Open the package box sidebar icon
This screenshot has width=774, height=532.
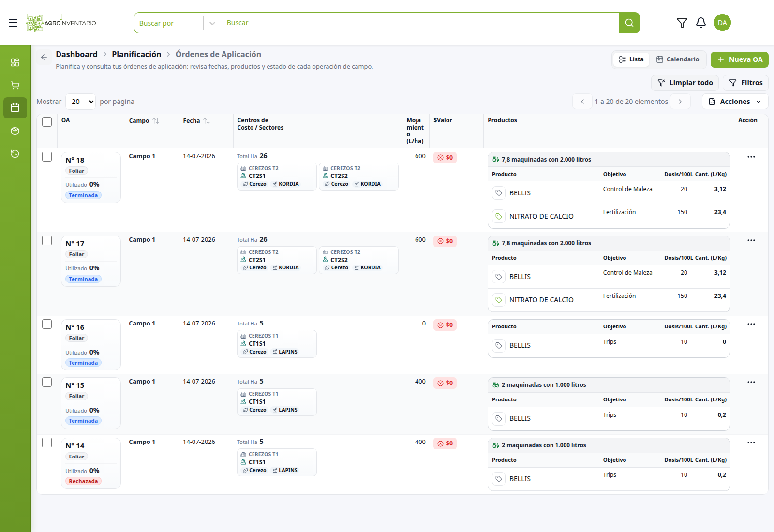click(15, 131)
